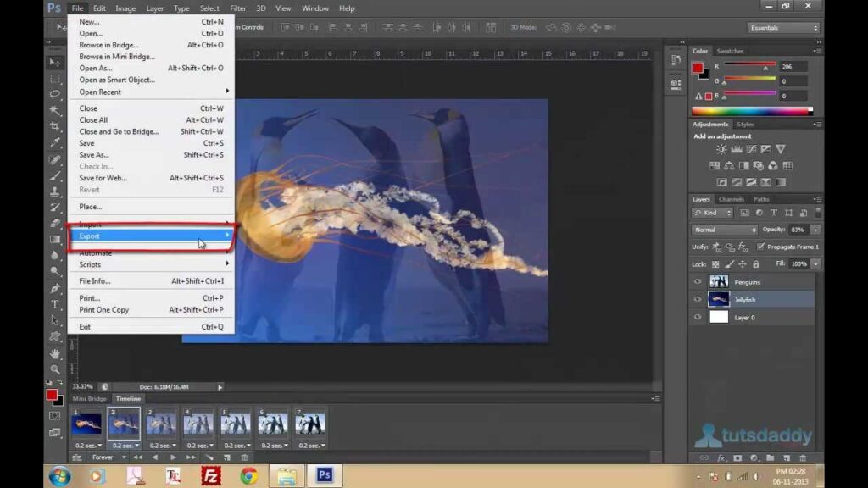
Task: Hide the Penguins layer
Action: 698,282
